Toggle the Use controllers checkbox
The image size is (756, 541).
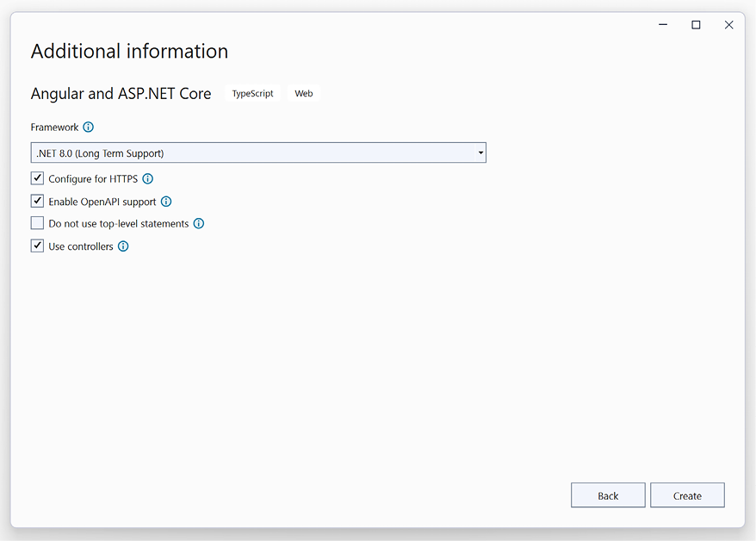click(37, 246)
